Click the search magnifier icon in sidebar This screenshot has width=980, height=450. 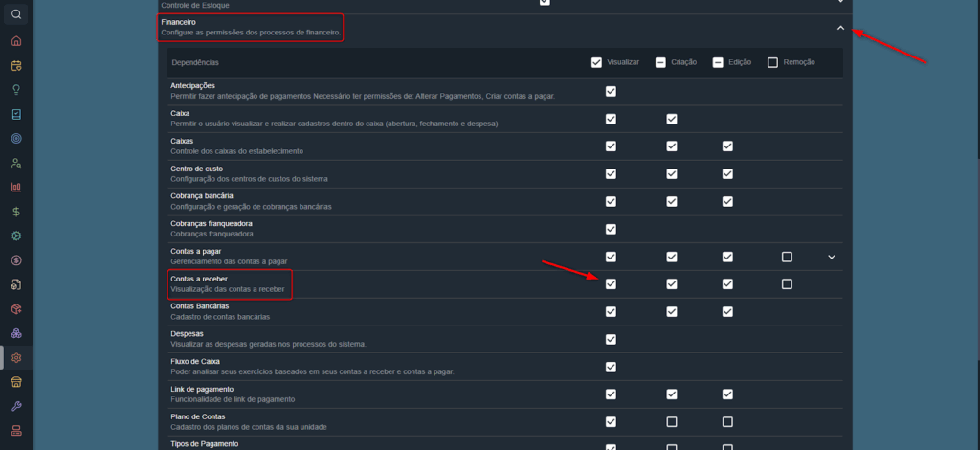click(x=16, y=14)
